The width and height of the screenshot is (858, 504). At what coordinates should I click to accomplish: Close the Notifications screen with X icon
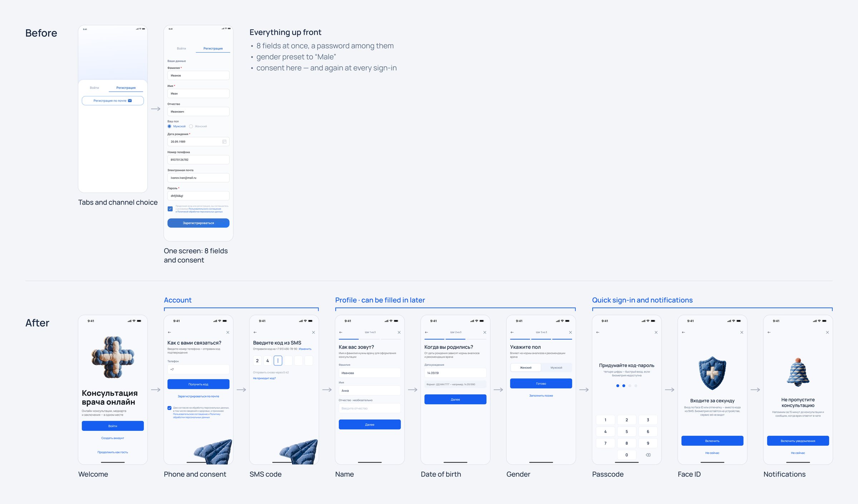point(827,333)
